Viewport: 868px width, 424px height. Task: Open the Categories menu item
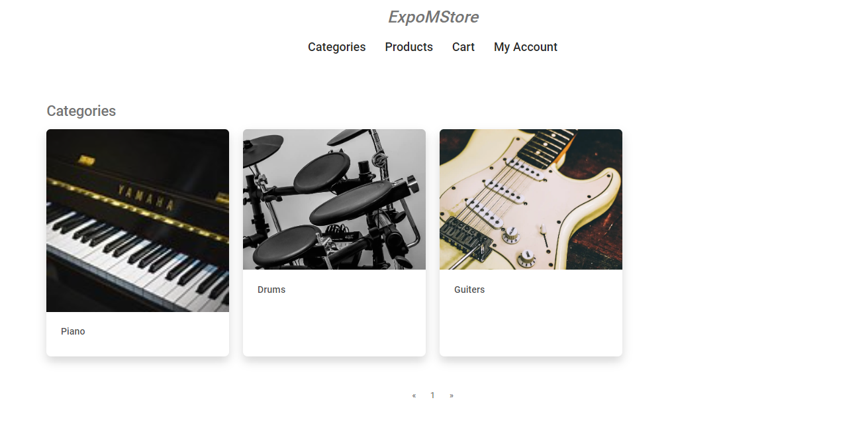(336, 47)
